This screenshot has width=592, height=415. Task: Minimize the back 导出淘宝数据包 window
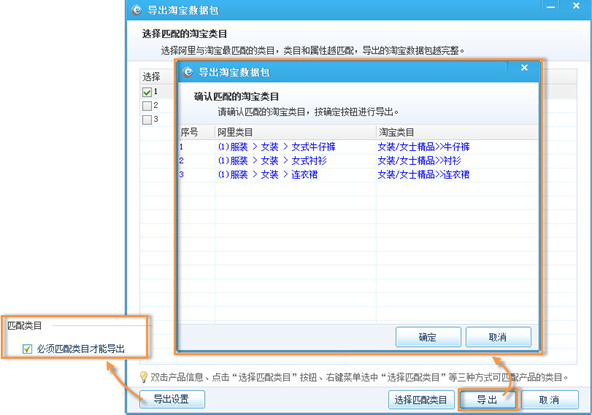coord(551,6)
